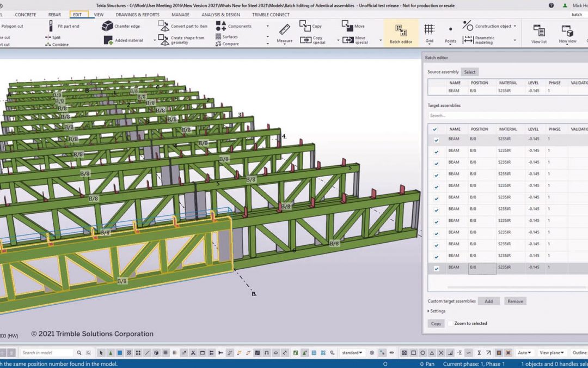Image resolution: width=588 pixels, height=368 pixels.
Task: Create a New view
Action: [x=567, y=34]
